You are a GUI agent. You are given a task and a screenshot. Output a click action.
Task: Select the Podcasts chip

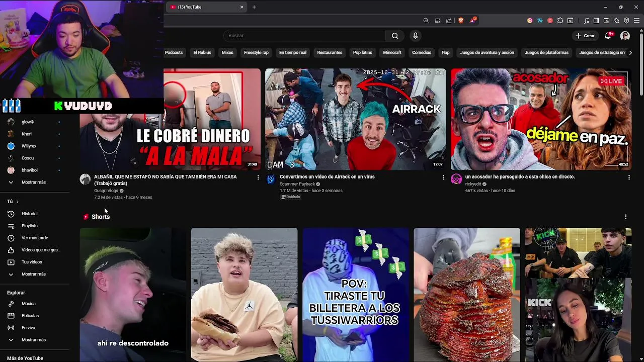click(x=173, y=53)
